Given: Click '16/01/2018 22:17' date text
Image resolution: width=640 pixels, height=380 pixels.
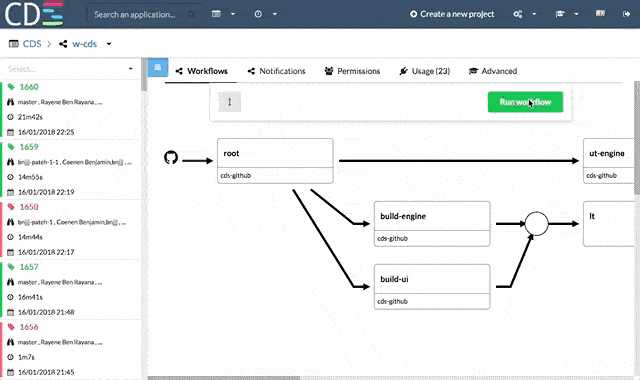Looking at the screenshot, I should coord(46,252).
